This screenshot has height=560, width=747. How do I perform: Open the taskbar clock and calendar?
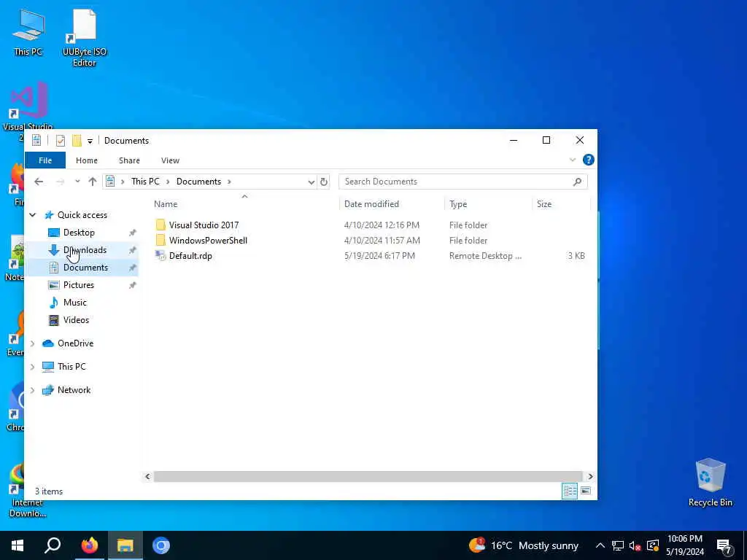[x=684, y=545]
